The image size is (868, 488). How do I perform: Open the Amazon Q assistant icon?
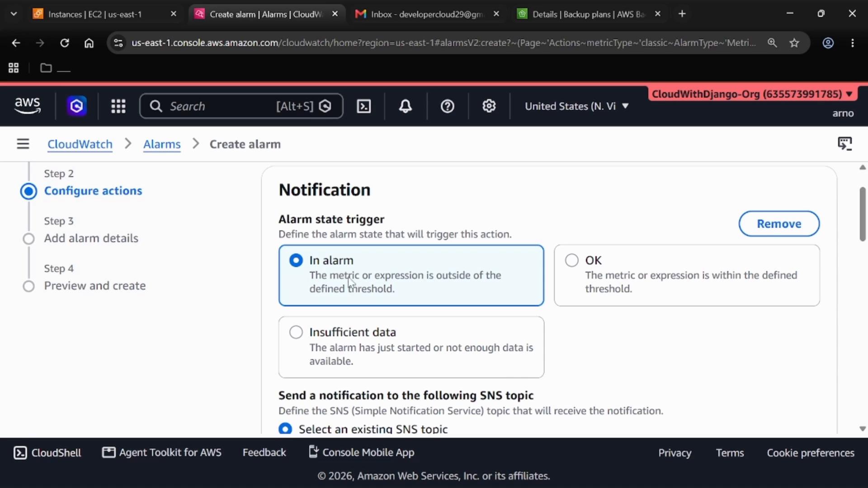(77, 106)
